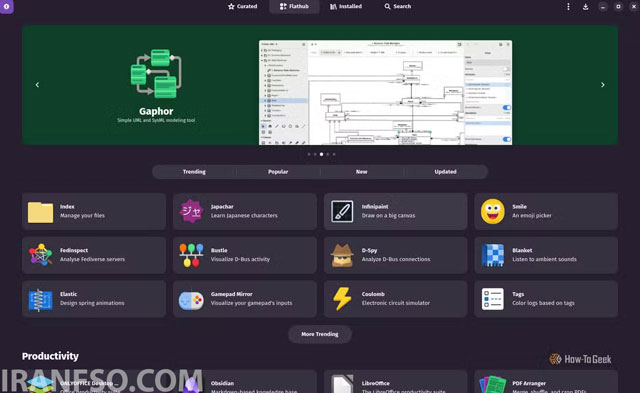Viewport: 640px width, 393px height.
Task: Click the More Trending button
Action: click(x=320, y=334)
